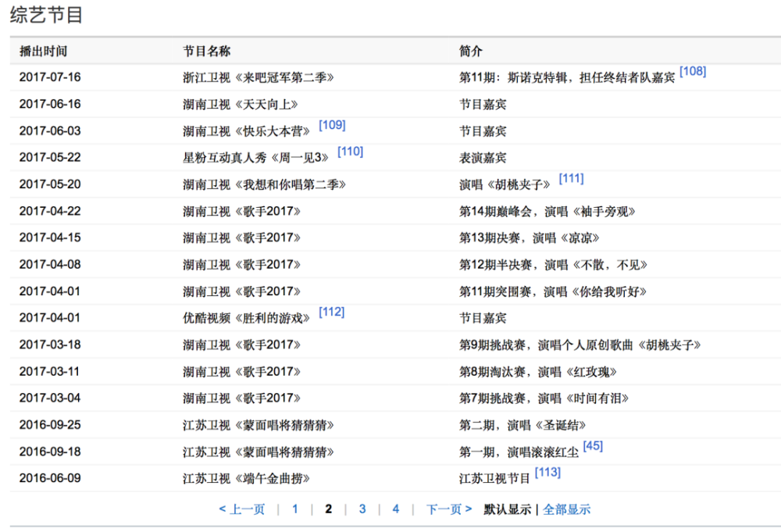Select date 2017-03-11
The height and width of the screenshot is (532, 781).
(x=50, y=372)
